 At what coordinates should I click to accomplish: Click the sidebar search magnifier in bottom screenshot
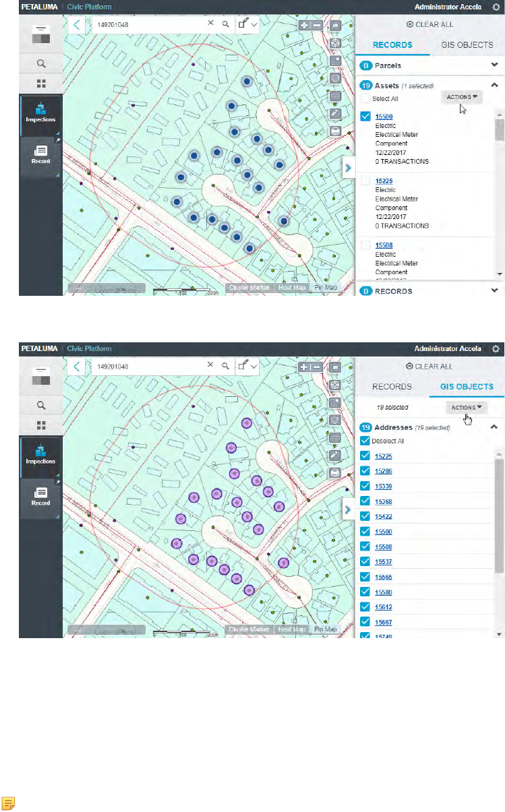(41, 406)
